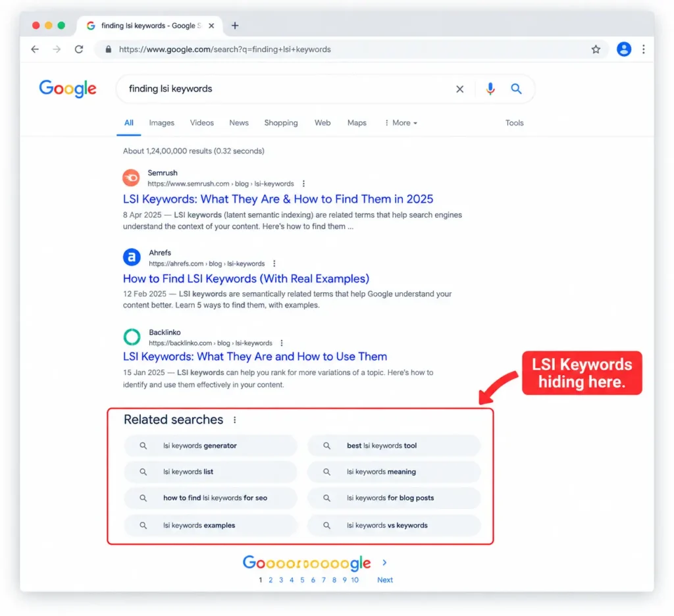Click the semrush.com breadcrumb URL
Screen dimensions: 674x616
[220, 184]
